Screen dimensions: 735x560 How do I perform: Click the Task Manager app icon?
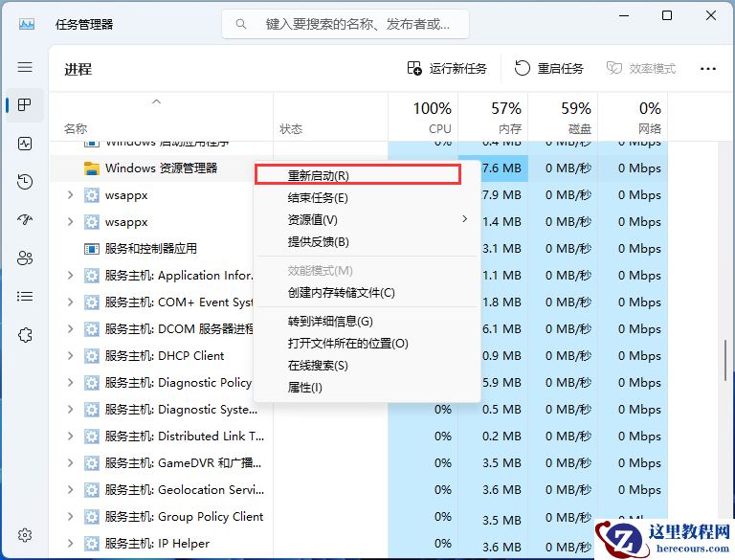pyautogui.click(x=27, y=24)
